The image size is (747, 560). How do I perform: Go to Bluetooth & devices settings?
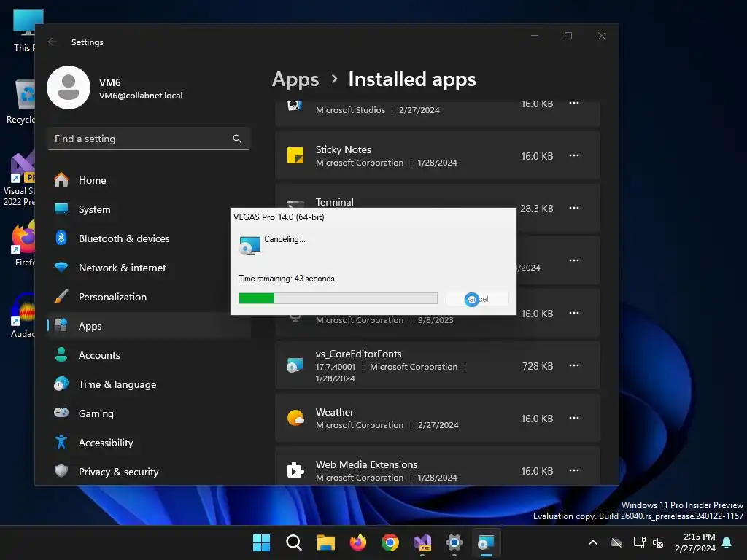149,238
